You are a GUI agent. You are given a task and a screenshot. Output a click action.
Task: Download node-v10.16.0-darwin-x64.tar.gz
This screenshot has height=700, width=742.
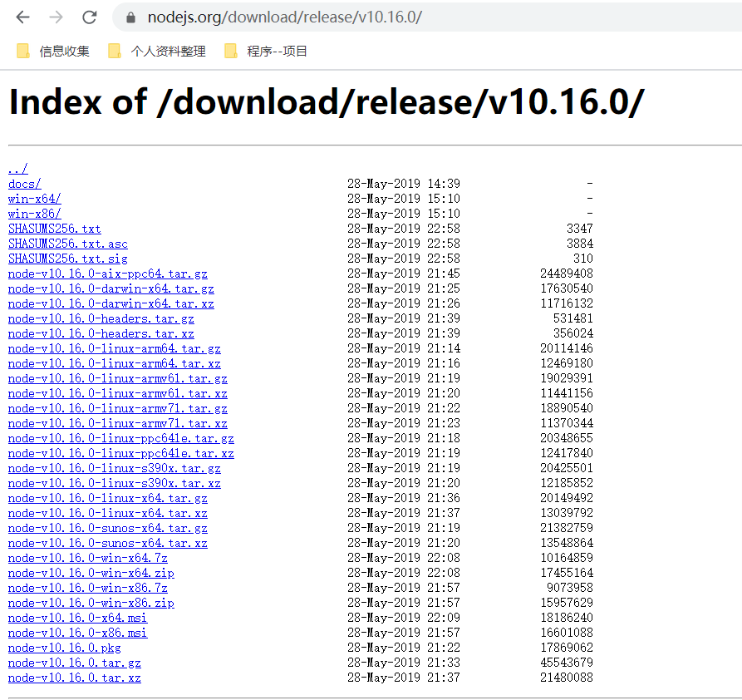coord(111,288)
